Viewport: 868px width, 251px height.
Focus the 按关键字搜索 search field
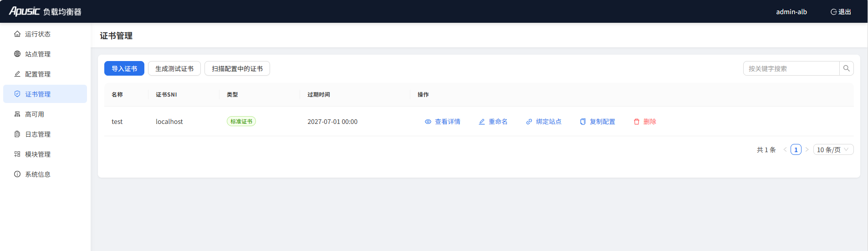[x=791, y=68]
